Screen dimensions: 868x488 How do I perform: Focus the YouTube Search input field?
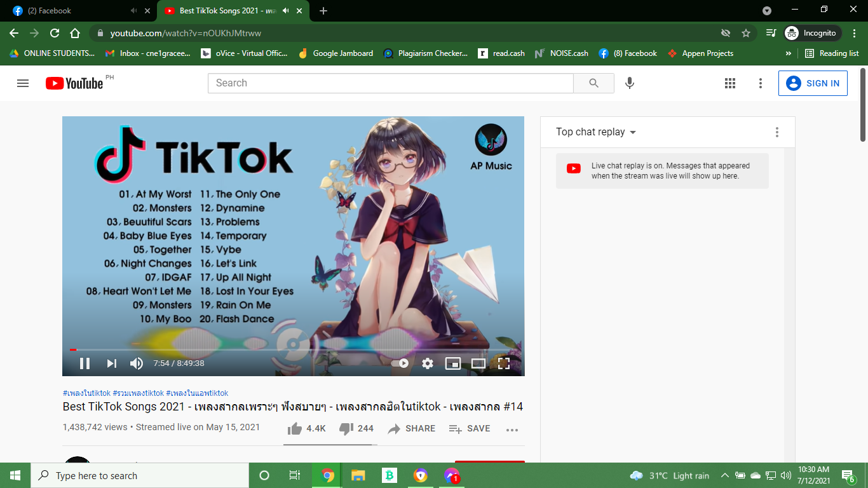pos(391,83)
